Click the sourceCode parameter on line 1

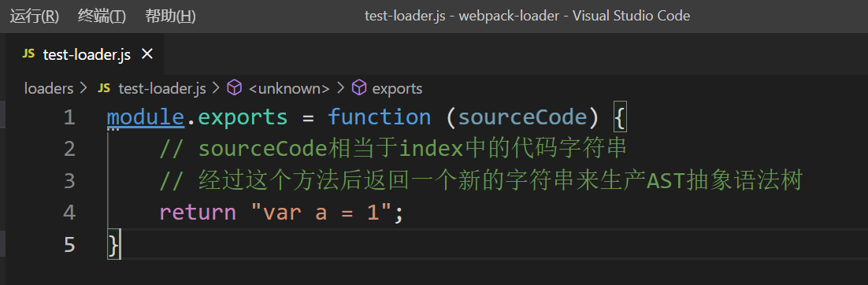[522, 117]
